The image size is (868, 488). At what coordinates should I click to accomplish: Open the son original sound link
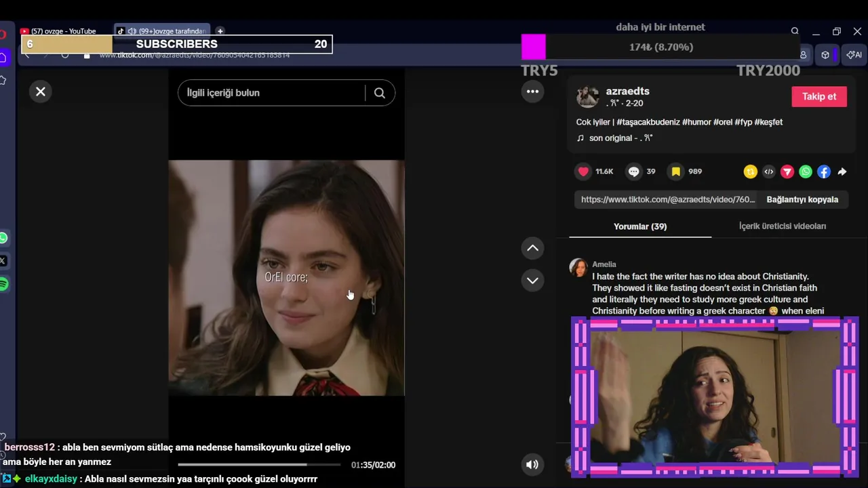[614, 138]
